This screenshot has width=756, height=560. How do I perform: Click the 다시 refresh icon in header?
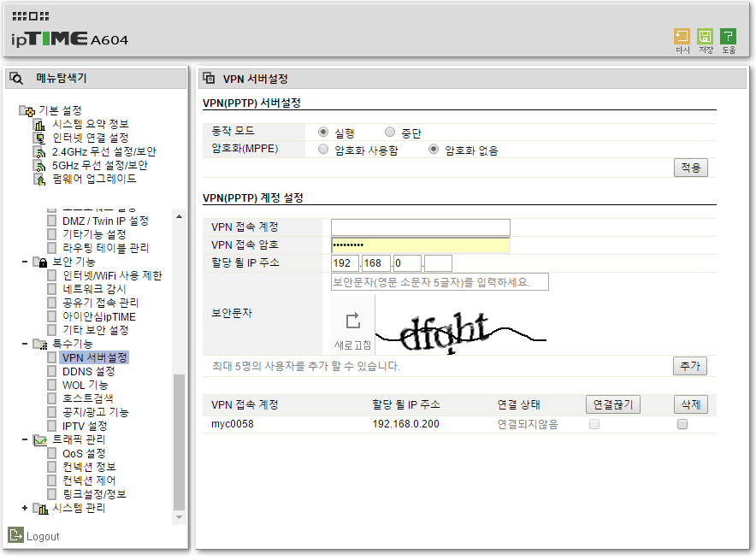(682, 37)
